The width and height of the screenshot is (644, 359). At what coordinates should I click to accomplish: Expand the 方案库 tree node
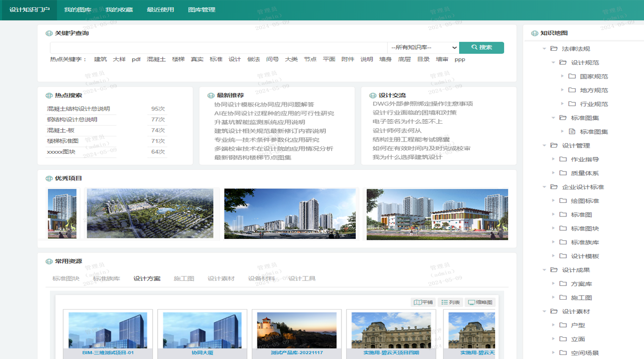click(x=554, y=284)
